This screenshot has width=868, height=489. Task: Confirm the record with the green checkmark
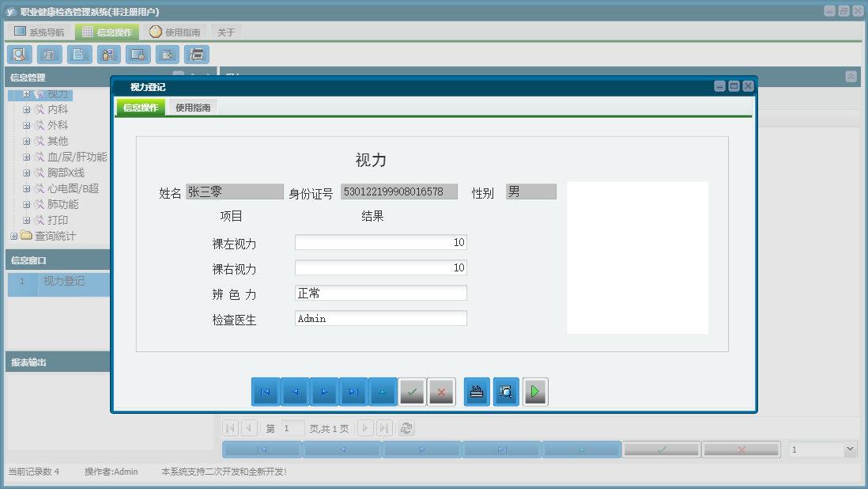tap(412, 391)
